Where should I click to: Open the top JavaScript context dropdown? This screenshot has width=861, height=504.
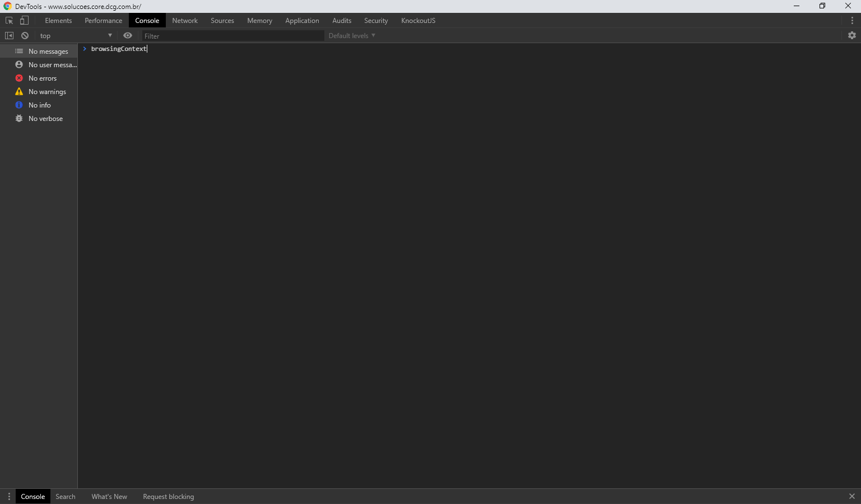[76, 36]
